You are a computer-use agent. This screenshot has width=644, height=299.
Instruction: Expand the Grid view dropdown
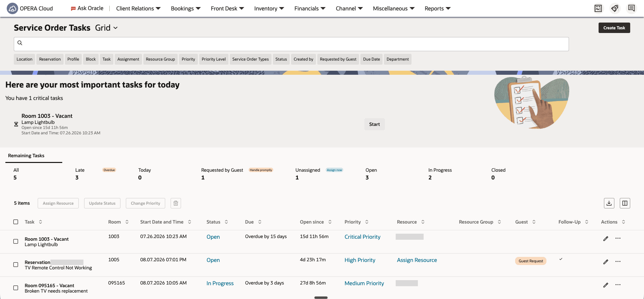[106, 28]
